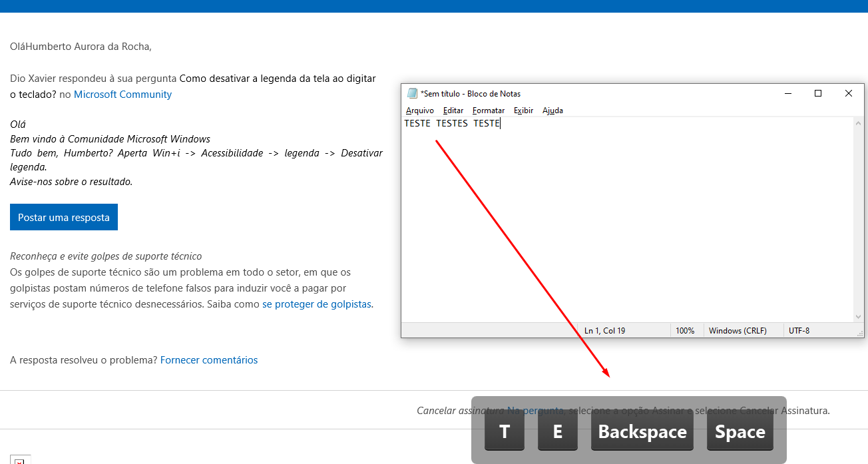868x464 pixels.
Task: Click the UTF-8 encoding status entry
Action: point(799,330)
